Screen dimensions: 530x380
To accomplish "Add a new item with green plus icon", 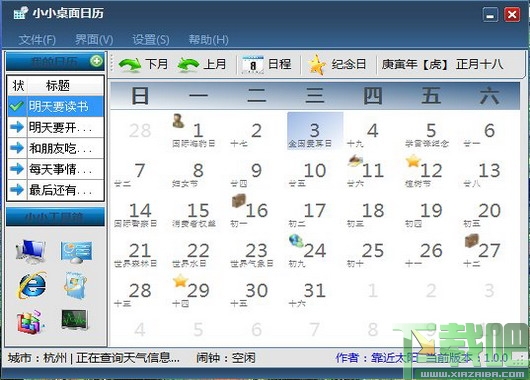I will click(x=96, y=61).
